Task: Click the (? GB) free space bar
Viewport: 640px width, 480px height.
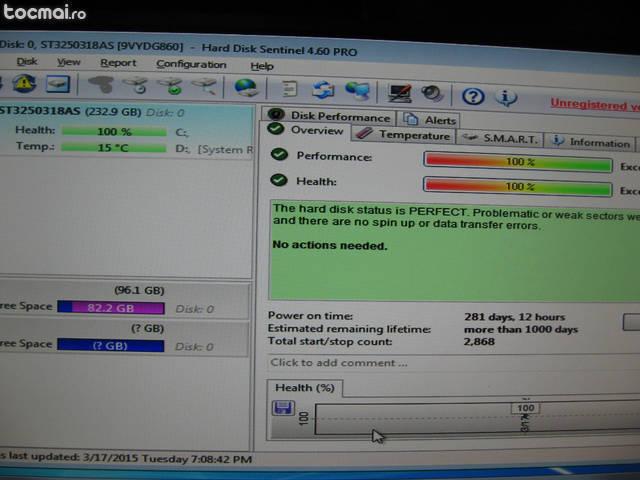Action: (x=111, y=345)
